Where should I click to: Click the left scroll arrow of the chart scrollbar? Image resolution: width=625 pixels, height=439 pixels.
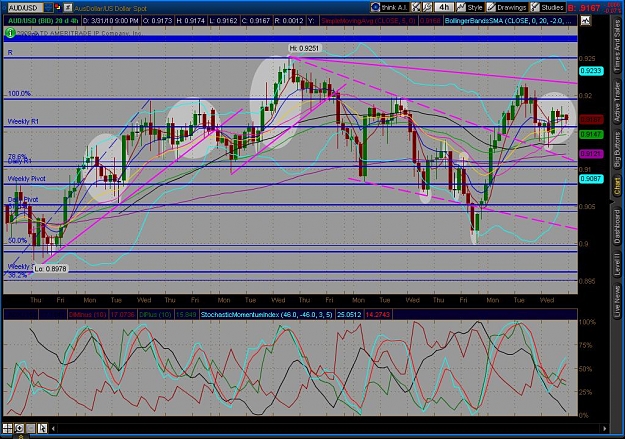coord(53,429)
